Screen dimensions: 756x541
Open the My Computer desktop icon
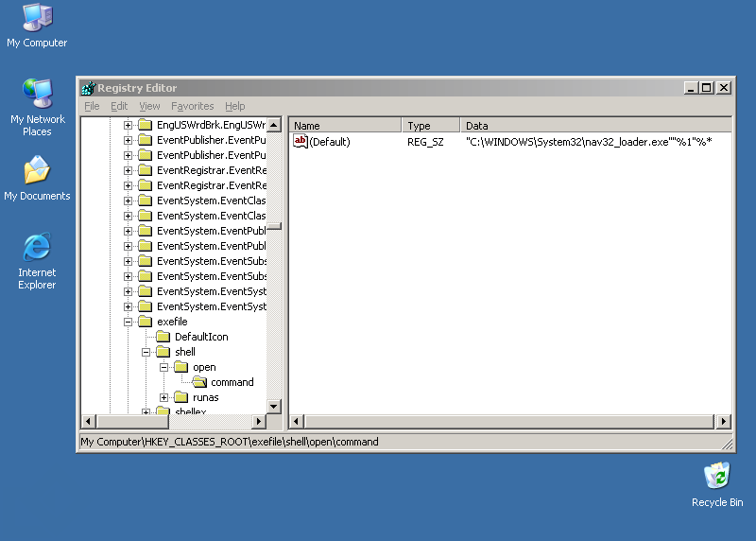point(37,26)
